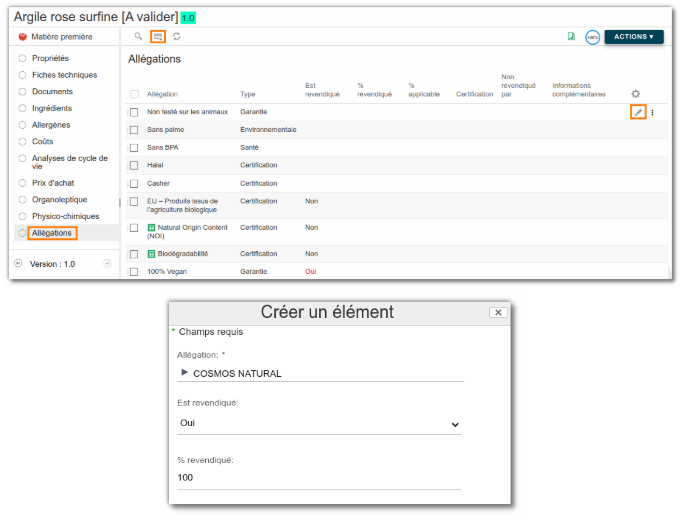Image resolution: width=682 pixels, height=515 pixels.
Task: Go to previous version arrow icon
Action: tap(18, 264)
